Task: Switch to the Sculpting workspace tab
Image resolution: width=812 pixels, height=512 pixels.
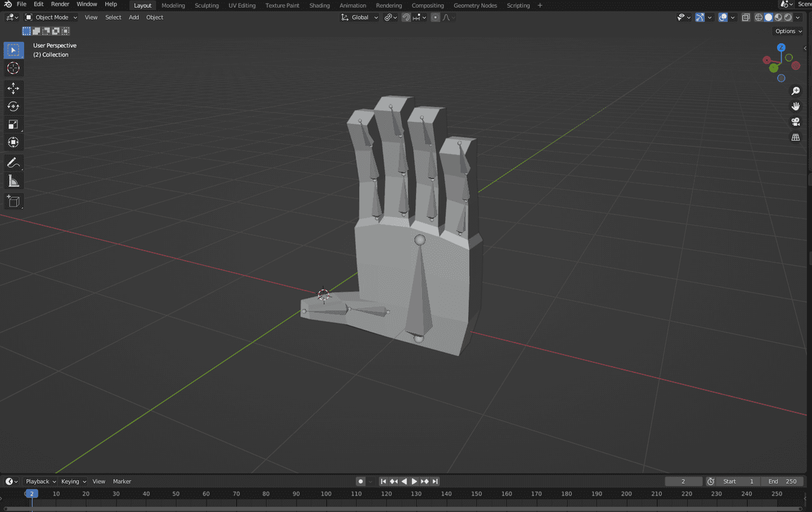Action: pyautogui.click(x=206, y=5)
